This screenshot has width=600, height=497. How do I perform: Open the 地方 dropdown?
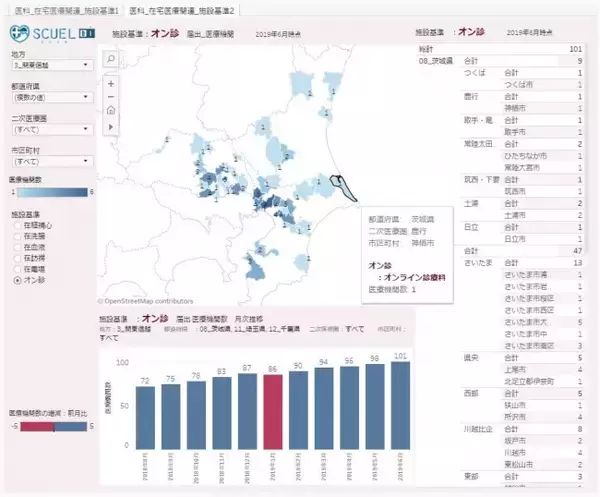pyautogui.click(x=48, y=66)
